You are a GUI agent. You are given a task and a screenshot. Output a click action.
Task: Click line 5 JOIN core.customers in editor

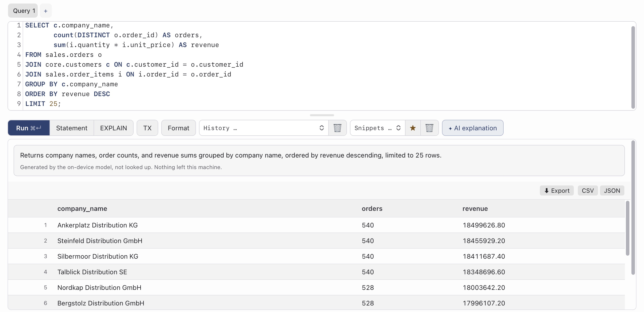tap(134, 64)
